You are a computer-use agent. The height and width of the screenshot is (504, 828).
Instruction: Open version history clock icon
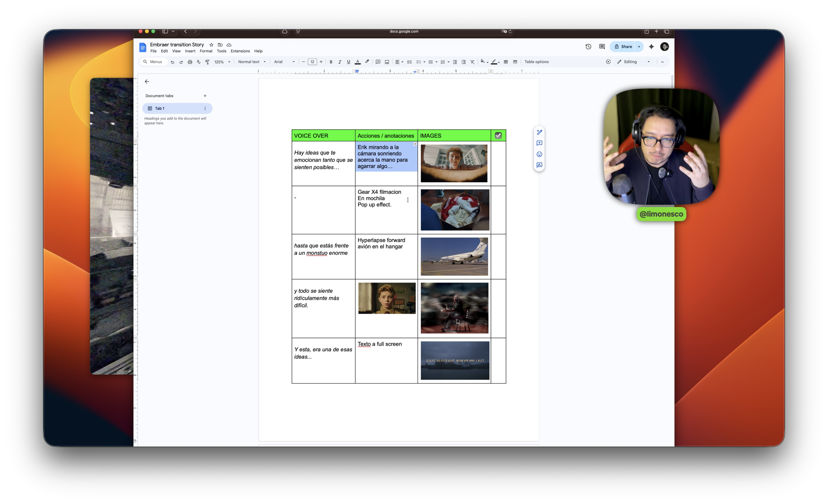(588, 47)
